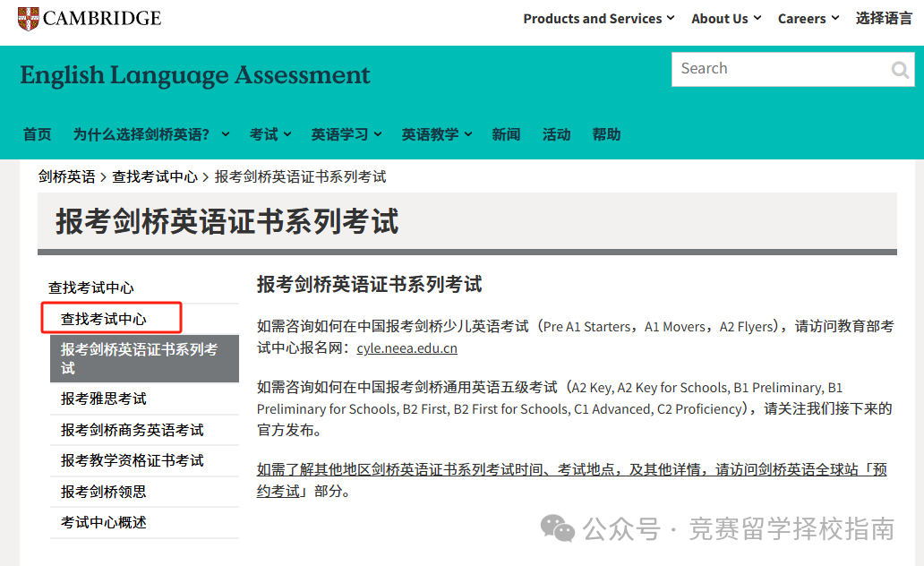The image size is (924, 566).
Task: Click English Language Assessment site title
Action: 195,75
